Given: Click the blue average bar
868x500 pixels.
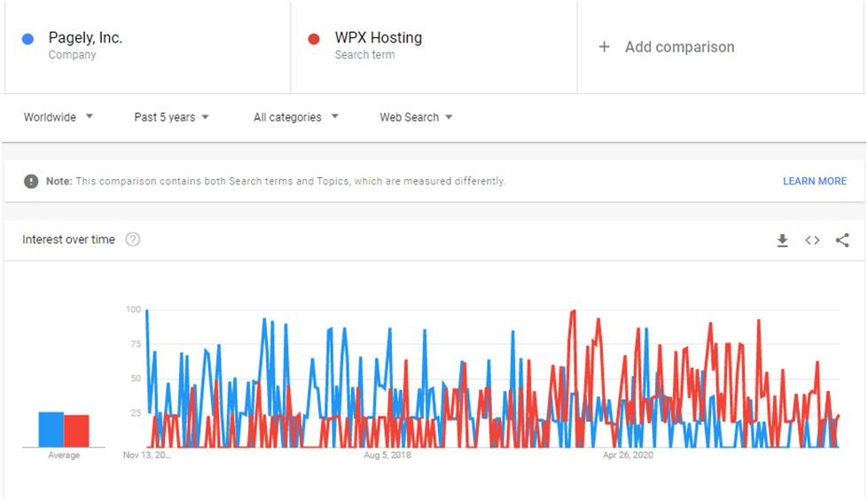Looking at the screenshot, I should click(x=51, y=429).
